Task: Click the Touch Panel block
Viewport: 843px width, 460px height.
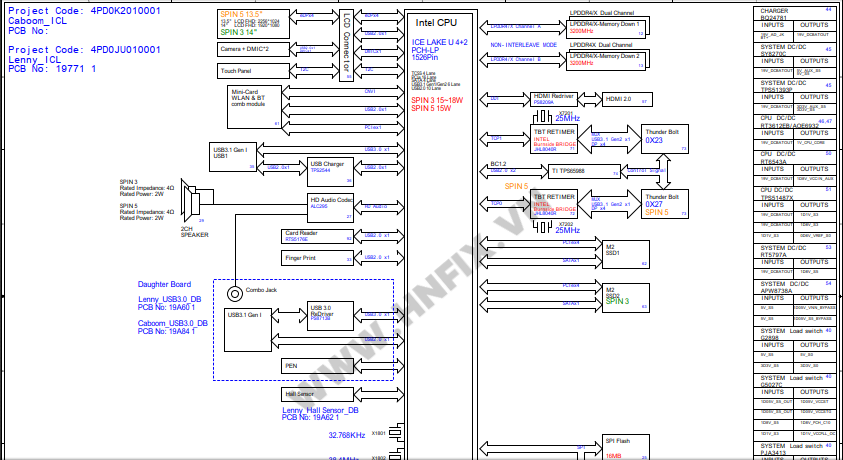Action: [x=242, y=71]
